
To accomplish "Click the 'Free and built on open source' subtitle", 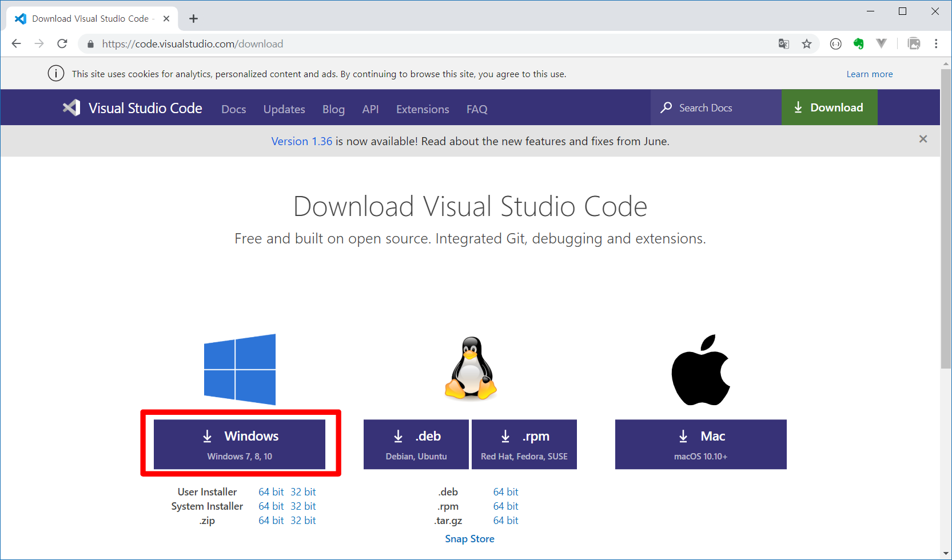I will 471,238.
